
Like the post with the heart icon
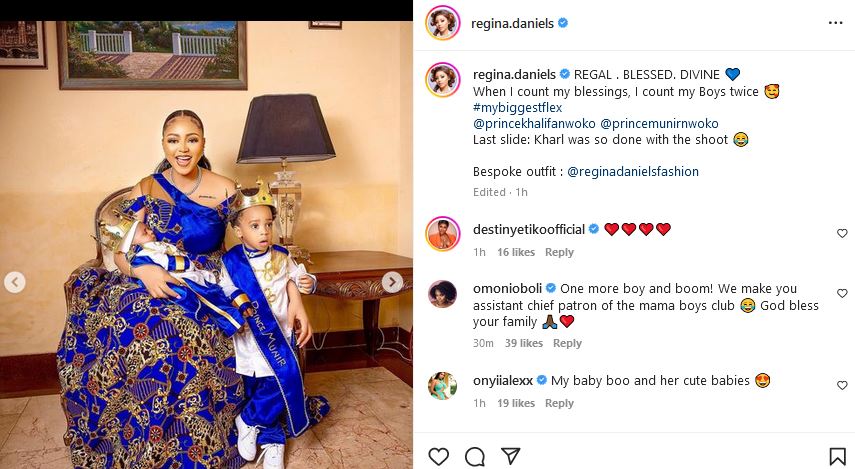[x=438, y=456]
